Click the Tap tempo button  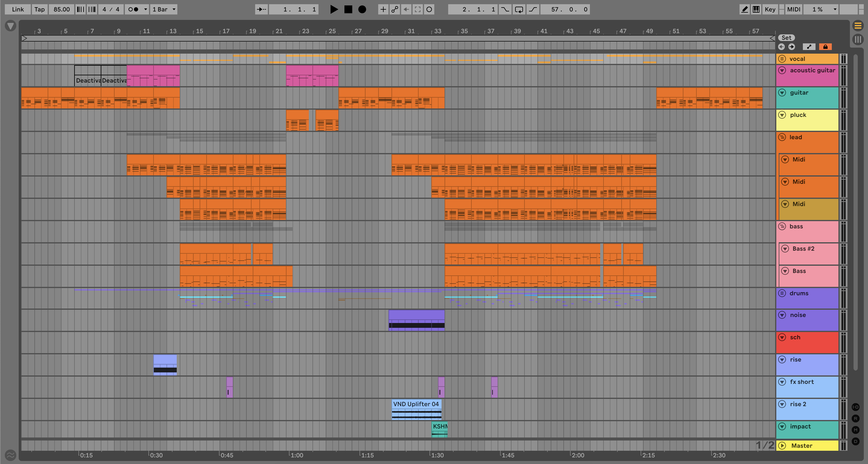pyautogui.click(x=40, y=9)
